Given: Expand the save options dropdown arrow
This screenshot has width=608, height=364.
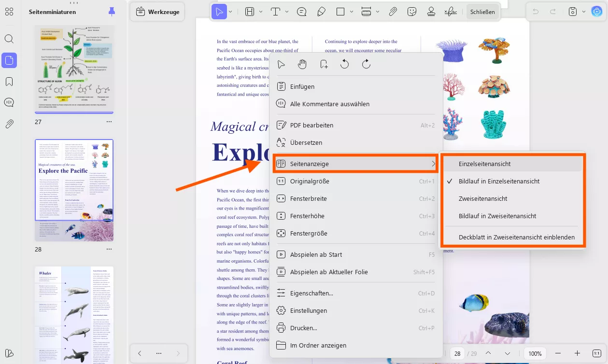Looking at the screenshot, I should coord(584,12).
